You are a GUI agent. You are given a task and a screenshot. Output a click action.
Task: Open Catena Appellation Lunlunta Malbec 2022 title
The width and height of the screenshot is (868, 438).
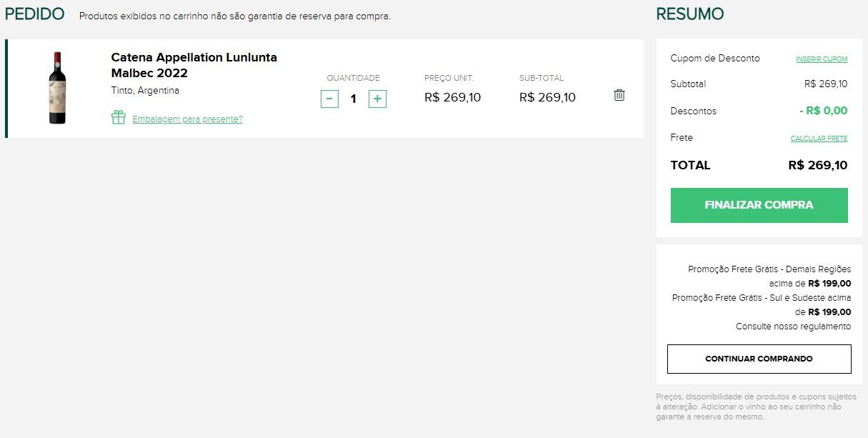click(x=194, y=65)
